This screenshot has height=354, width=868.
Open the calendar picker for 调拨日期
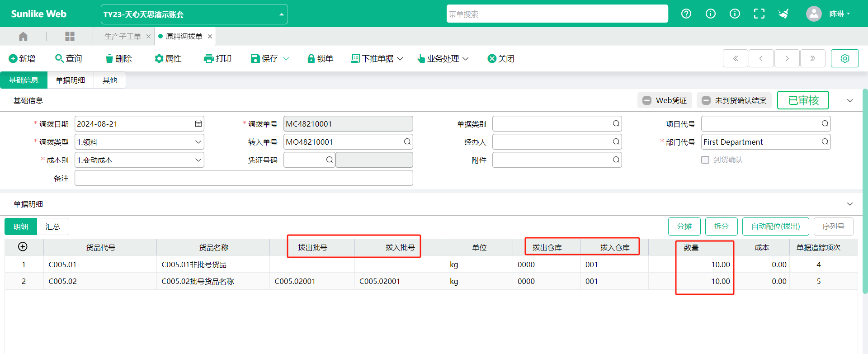point(198,124)
